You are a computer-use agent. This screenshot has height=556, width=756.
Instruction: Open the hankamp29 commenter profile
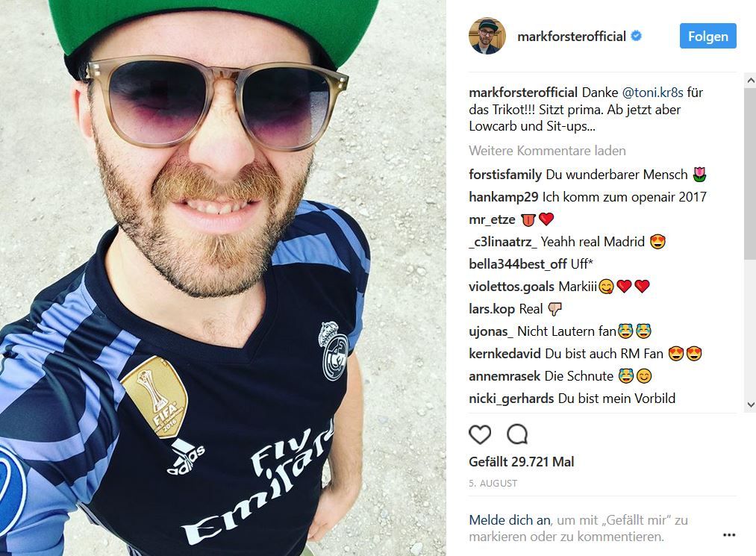pos(503,197)
